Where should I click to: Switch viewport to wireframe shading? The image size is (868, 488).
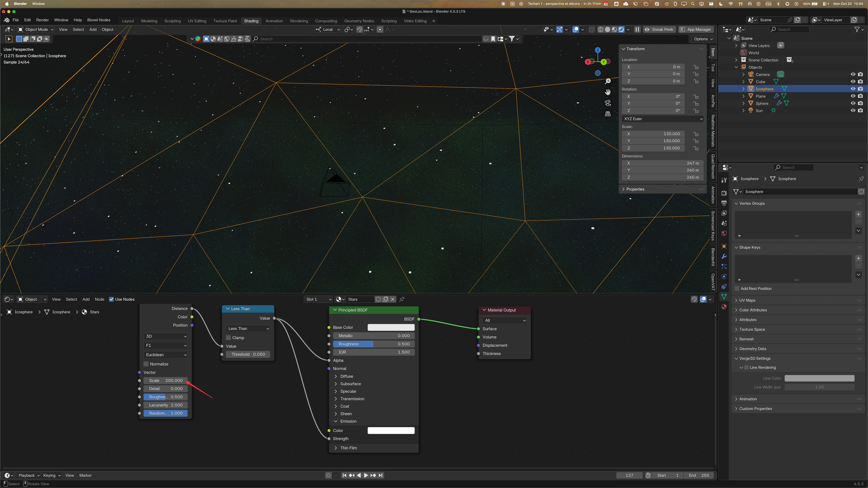600,30
